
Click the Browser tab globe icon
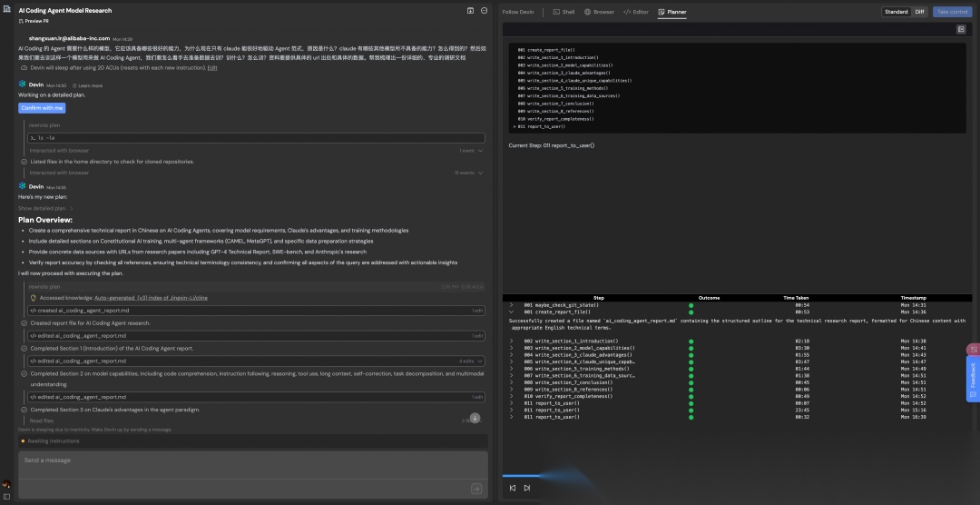(587, 12)
